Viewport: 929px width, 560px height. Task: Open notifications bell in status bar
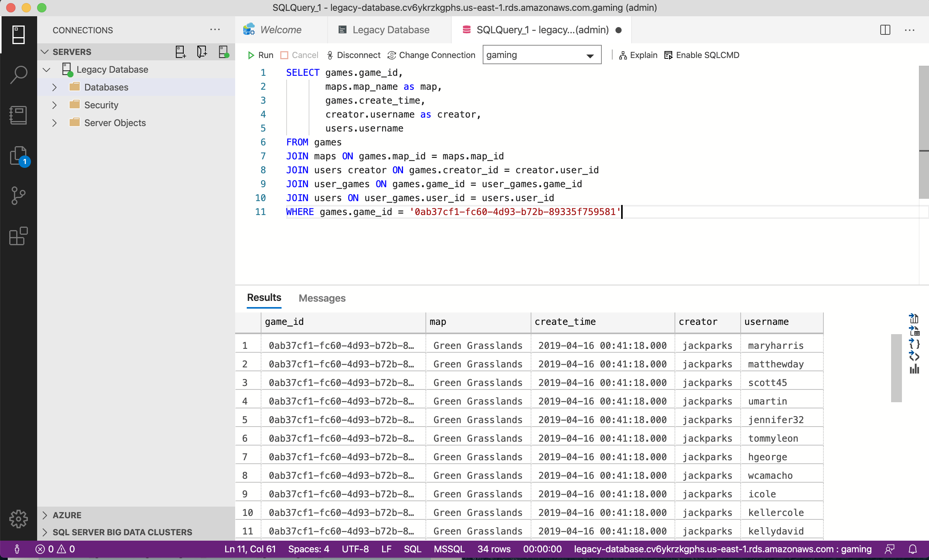point(913,549)
